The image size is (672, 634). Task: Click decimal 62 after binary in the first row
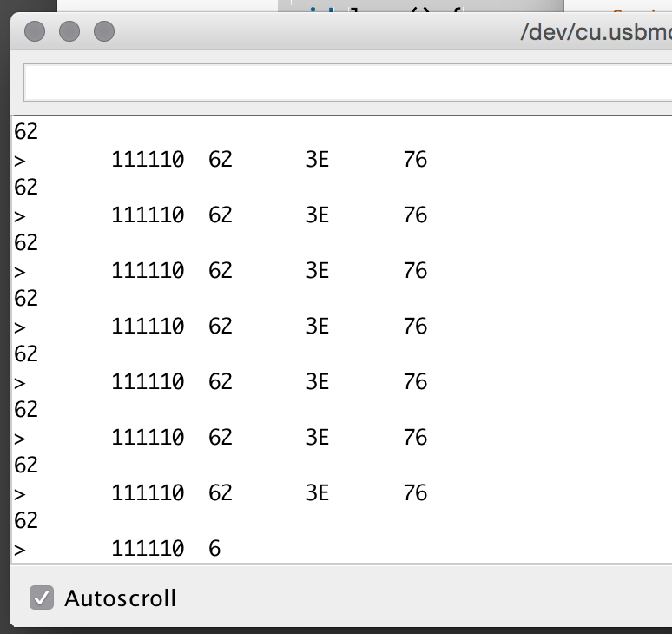pos(221,160)
